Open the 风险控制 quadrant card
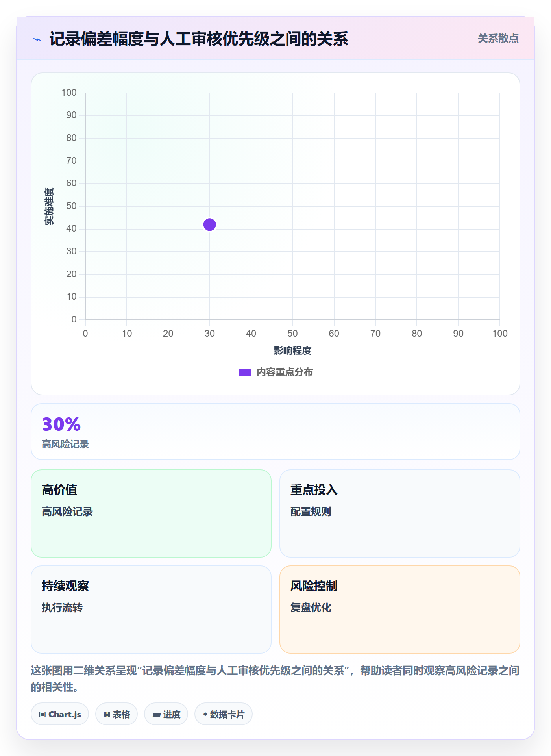 tap(399, 609)
